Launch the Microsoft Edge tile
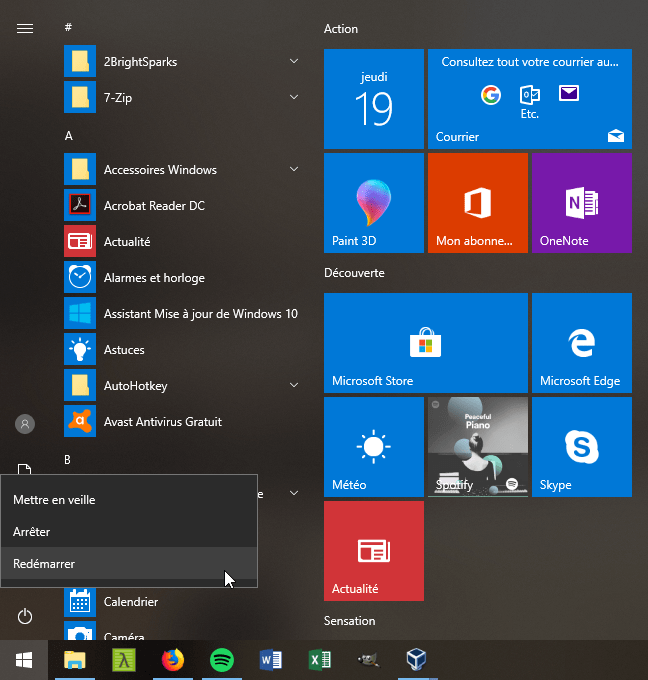648x680 pixels. pos(582,343)
